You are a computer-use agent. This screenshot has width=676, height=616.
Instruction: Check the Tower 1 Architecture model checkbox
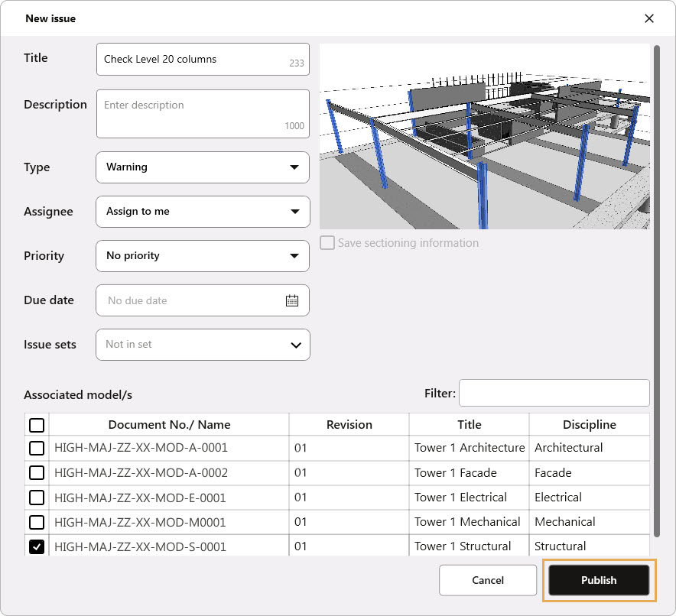(37, 448)
